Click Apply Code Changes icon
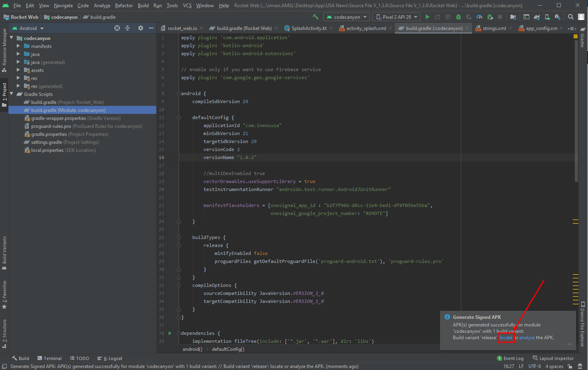 (448, 17)
